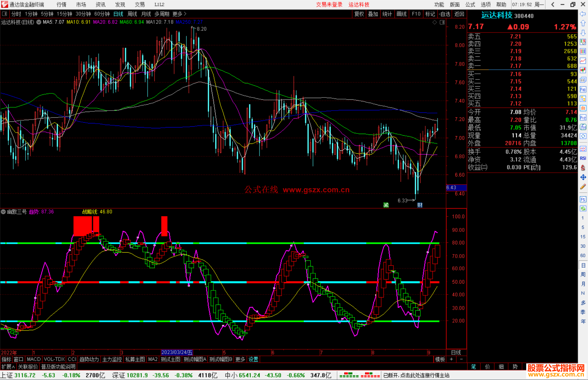Click the 设置 button in indicator bar
588x380 pixels.
[x=253, y=359]
